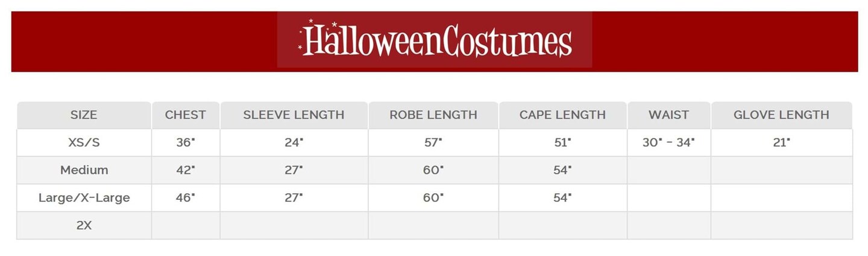Click the 57" robe length cell

click(433, 143)
